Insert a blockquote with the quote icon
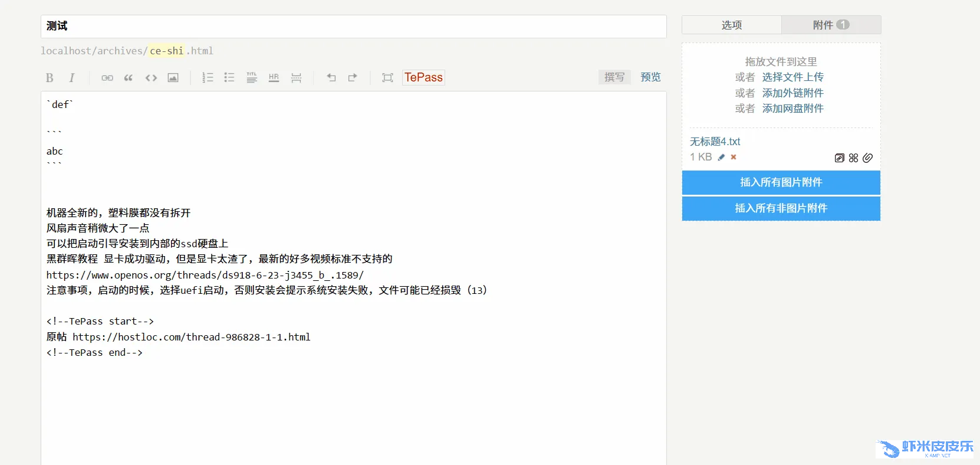Viewport: 980px width, 465px height. coord(129,78)
